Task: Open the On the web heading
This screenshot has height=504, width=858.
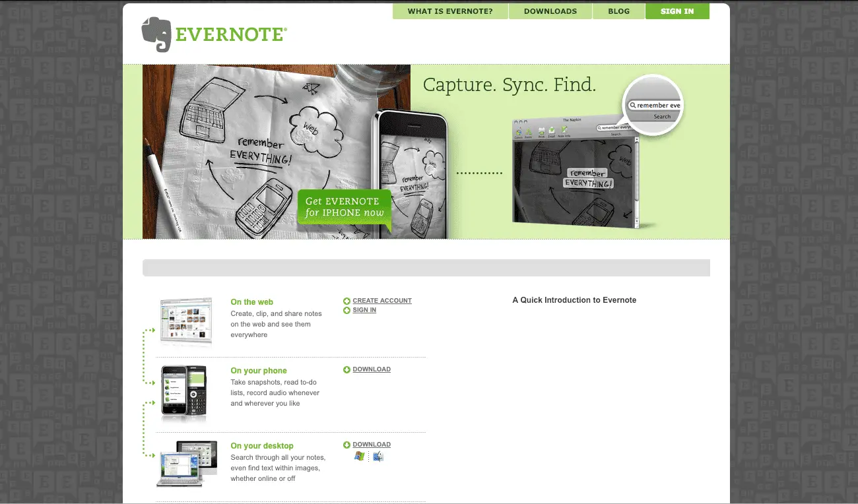Action: (x=251, y=302)
